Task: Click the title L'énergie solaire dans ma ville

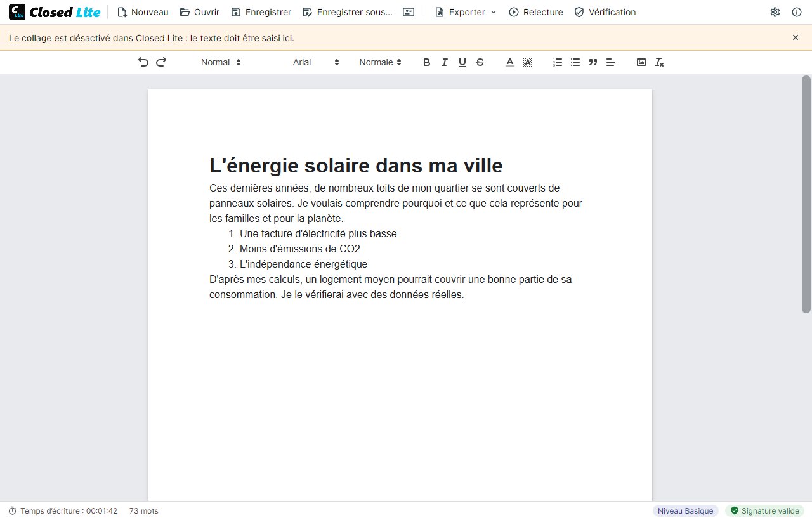Action: pos(356,166)
